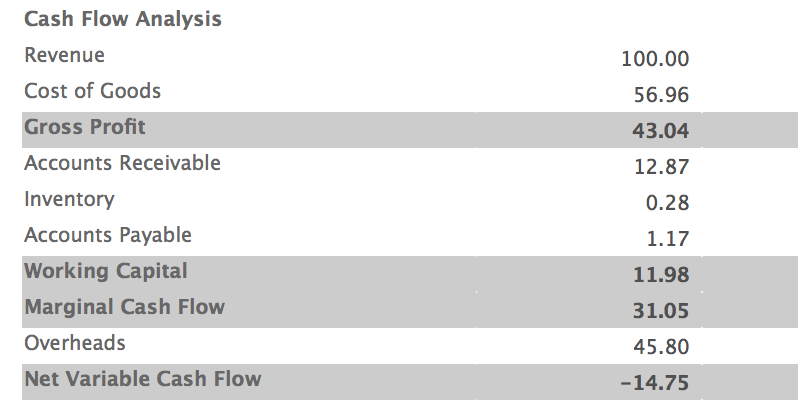The image size is (798, 418).
Task: Click the Net Variable Cash Flow value -14.75
Action: point(655,383)
